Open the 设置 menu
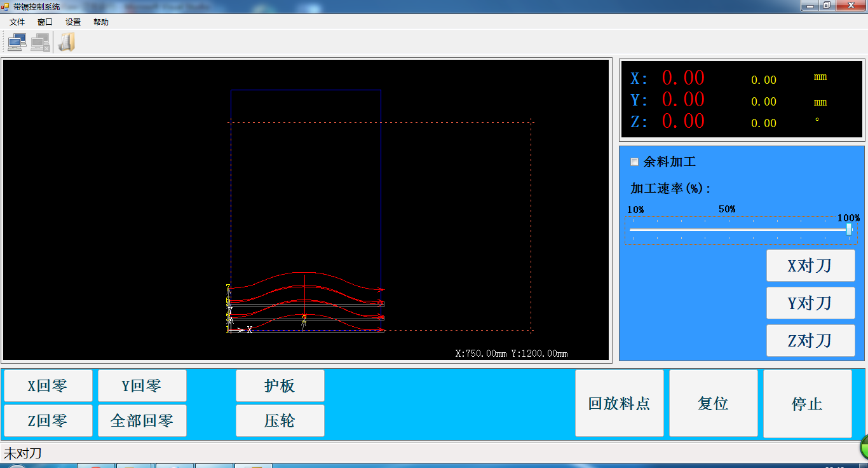This screenshot has width=868, height=468. (73, 22)
